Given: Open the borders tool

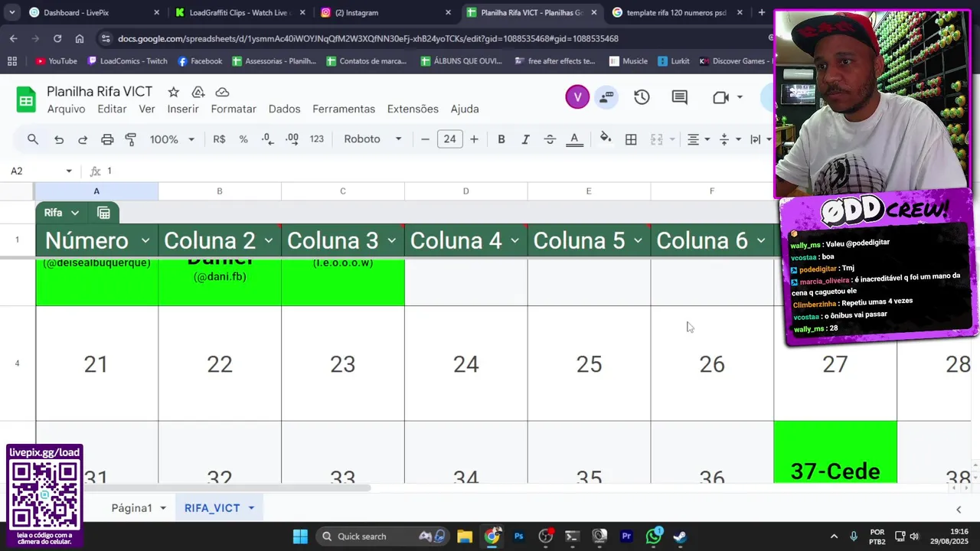Looking at the screenshot, I should point(631,139).
